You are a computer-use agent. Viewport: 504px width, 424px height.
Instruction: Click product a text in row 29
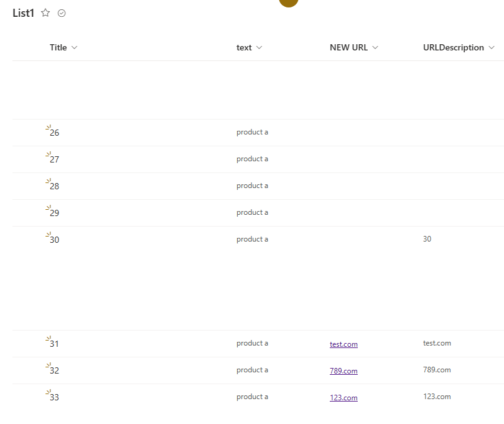[253, 212]
